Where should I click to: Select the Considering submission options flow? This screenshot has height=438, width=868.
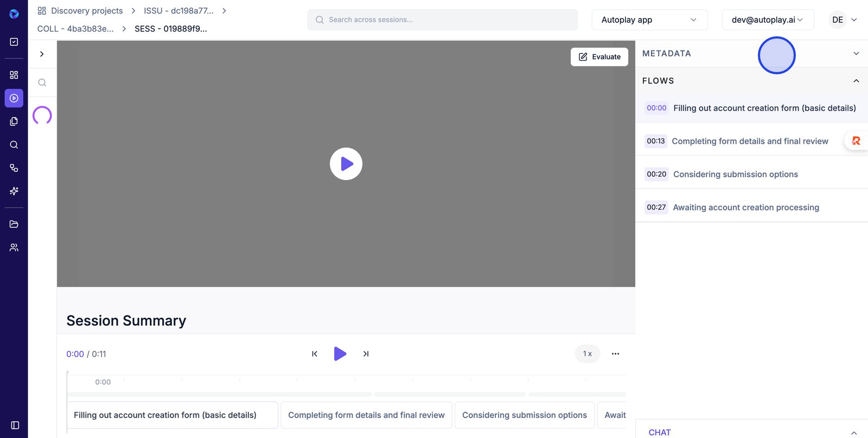735,174
